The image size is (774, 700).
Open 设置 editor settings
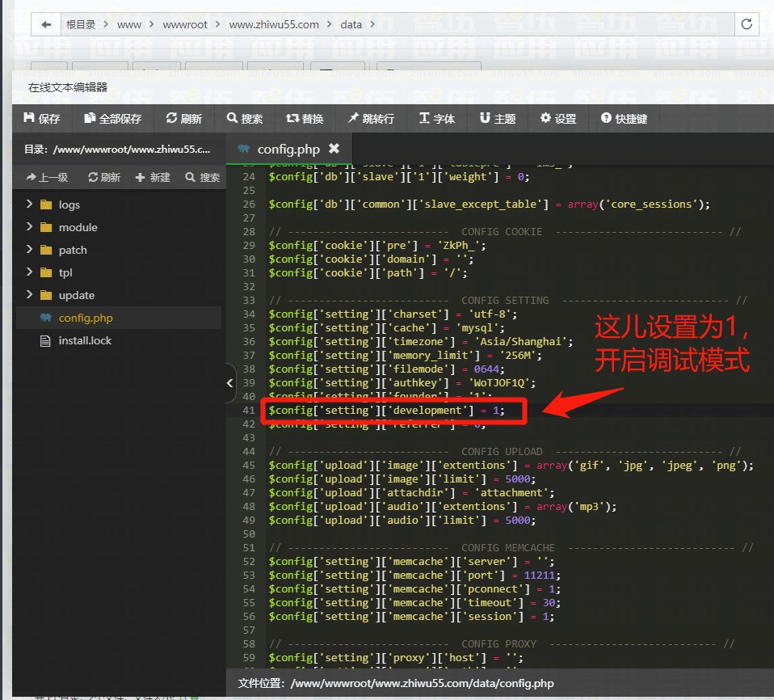[x=558, y=119]
